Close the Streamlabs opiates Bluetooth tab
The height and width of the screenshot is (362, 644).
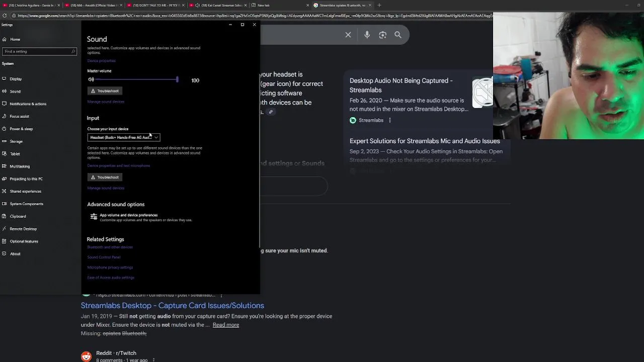coord(370,5)
